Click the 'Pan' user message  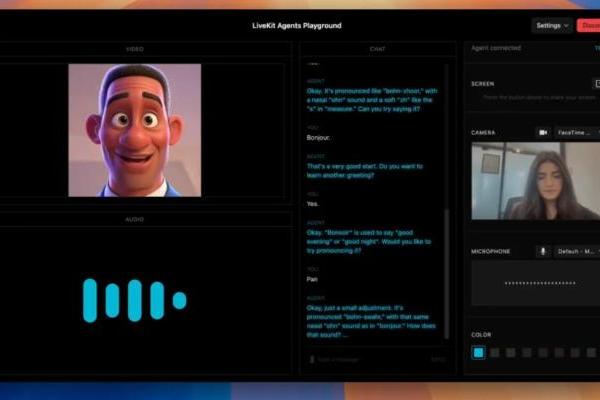(312, 279)
